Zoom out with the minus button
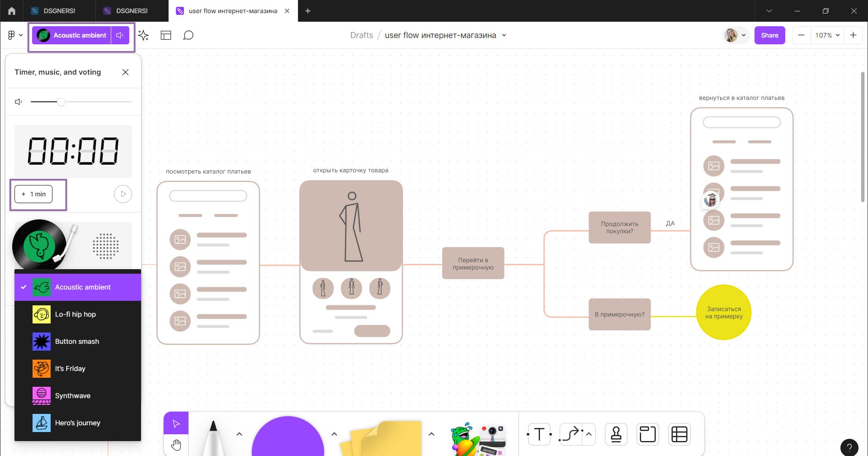This screenshot has width=868, height=456. (801, 35)
